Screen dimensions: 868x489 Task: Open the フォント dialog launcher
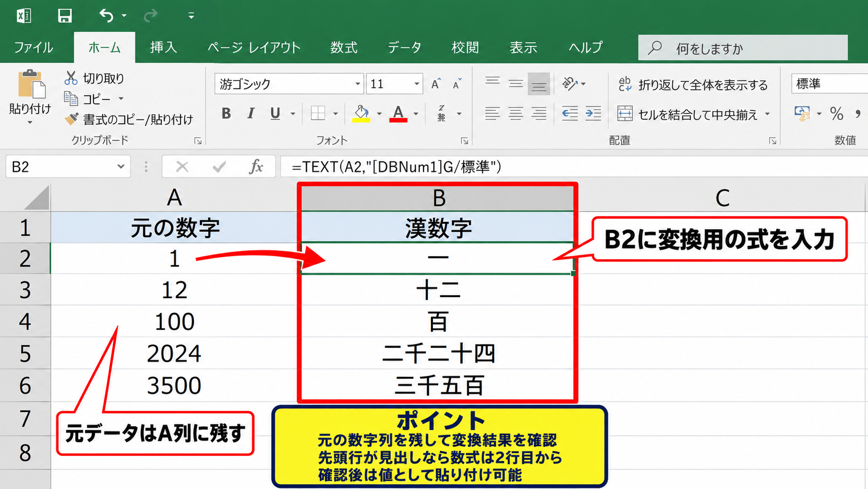point(465,141)
